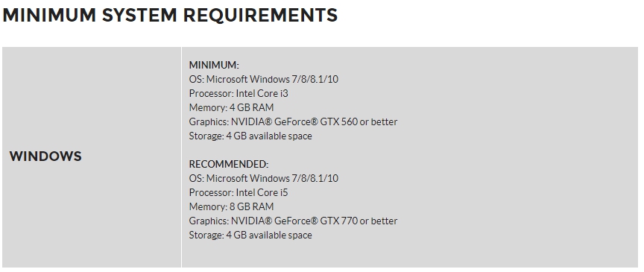The image size is (644, 272).
Task: Click the RECOMMENDED: section label
Action: pos(228,164)
